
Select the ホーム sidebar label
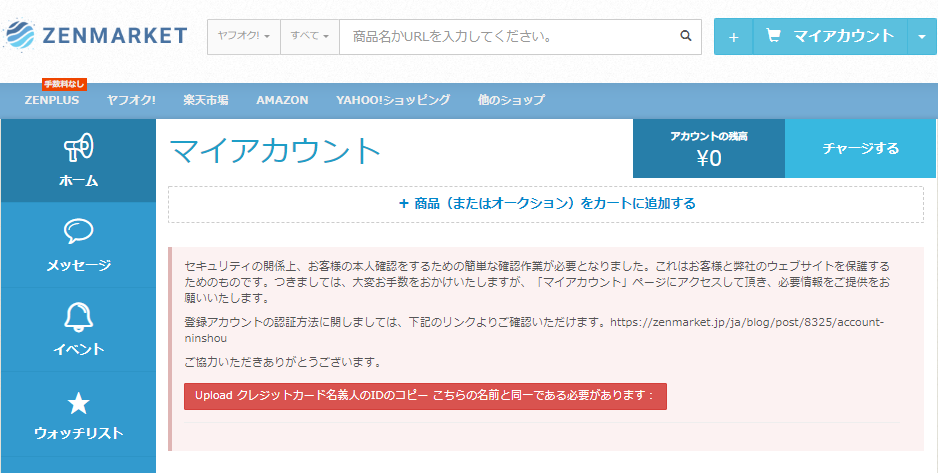78,181
